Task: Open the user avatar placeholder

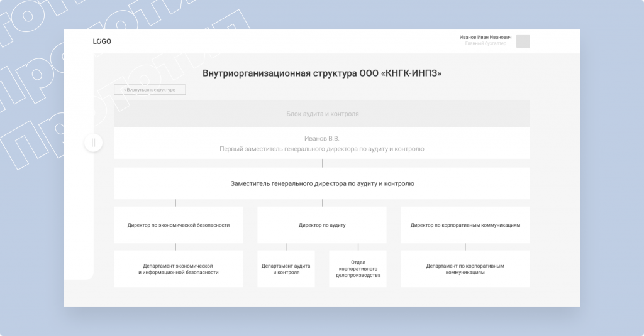Action: click(x=523, y=41)
